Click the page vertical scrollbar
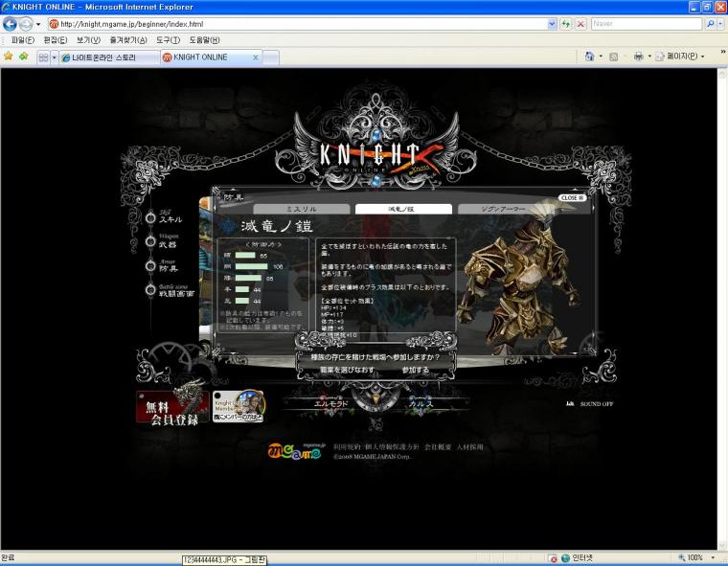The image size is (728, 566). (x=722, y=309)
